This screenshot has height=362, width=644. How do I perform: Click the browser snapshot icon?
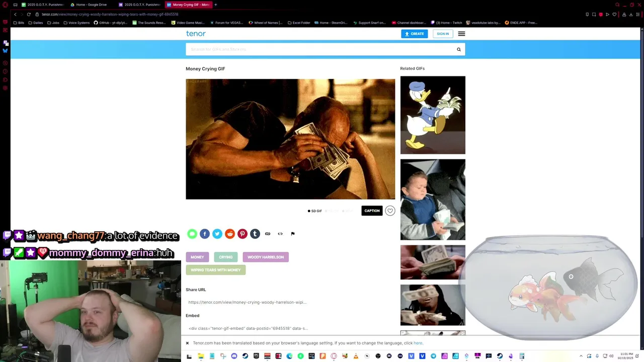594,14
